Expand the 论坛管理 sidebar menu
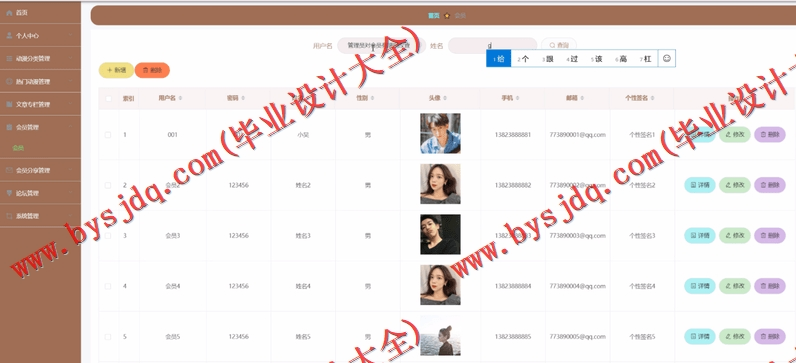This screenshot has width=796, height=363. pyautogui.click(x=40, y=193)
